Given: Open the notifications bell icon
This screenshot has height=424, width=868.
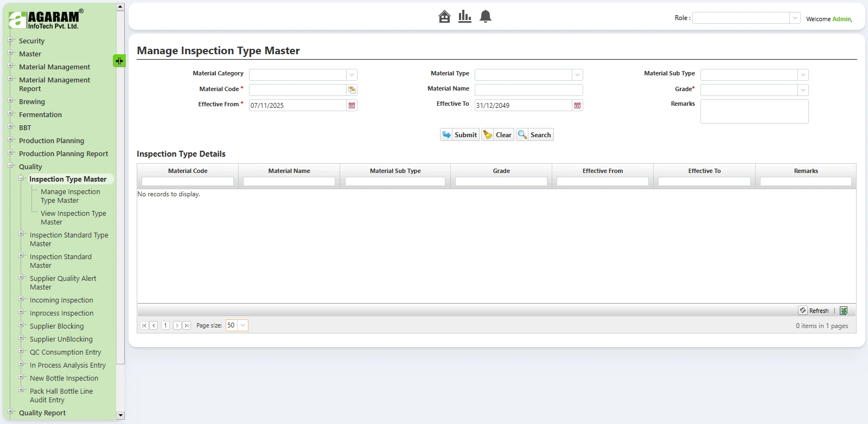Looking at the screenshot, I should tap(486, 17).
